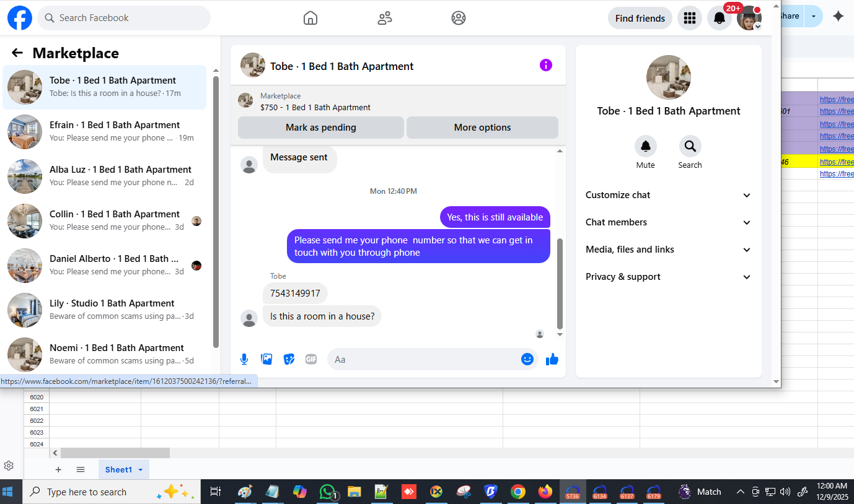Expand the Privacy & support section
This screenshot has width=854, height=504.
(668, 277)
